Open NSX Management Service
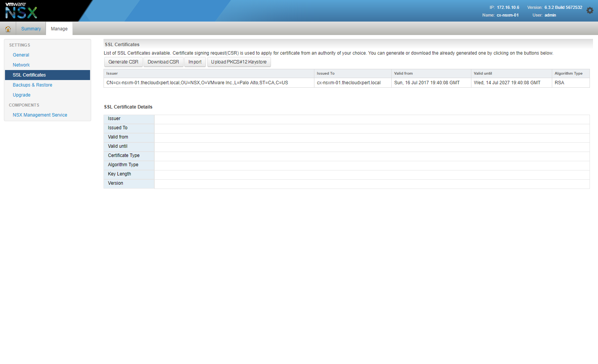Viewport: 598px width, 364px height. click(x=40, y=115)
